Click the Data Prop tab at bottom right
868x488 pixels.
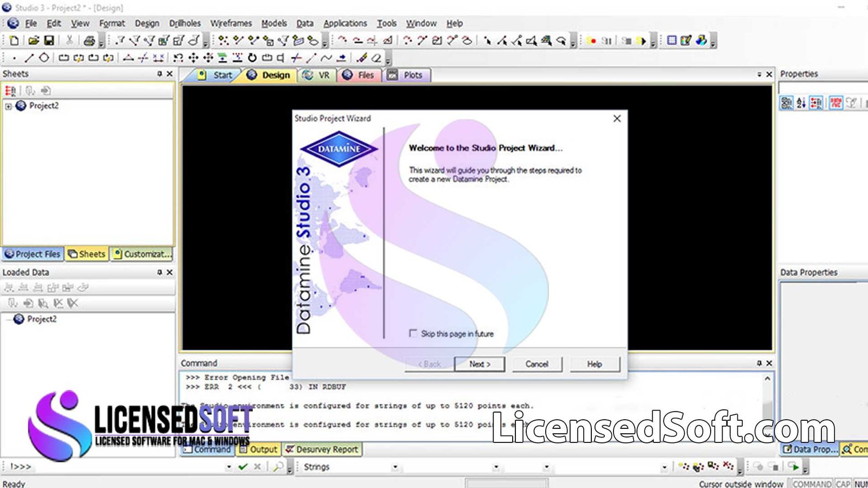pyautogui.click(x=809, y=449)
